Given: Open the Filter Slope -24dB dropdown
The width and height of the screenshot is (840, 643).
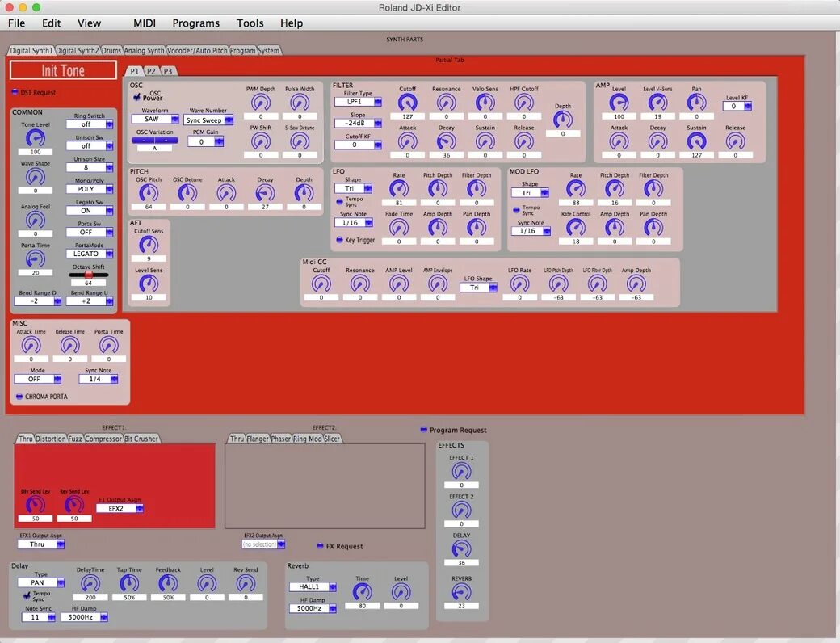Looking at the screenshot, I should pyautogui.click(x=358, y=124).
